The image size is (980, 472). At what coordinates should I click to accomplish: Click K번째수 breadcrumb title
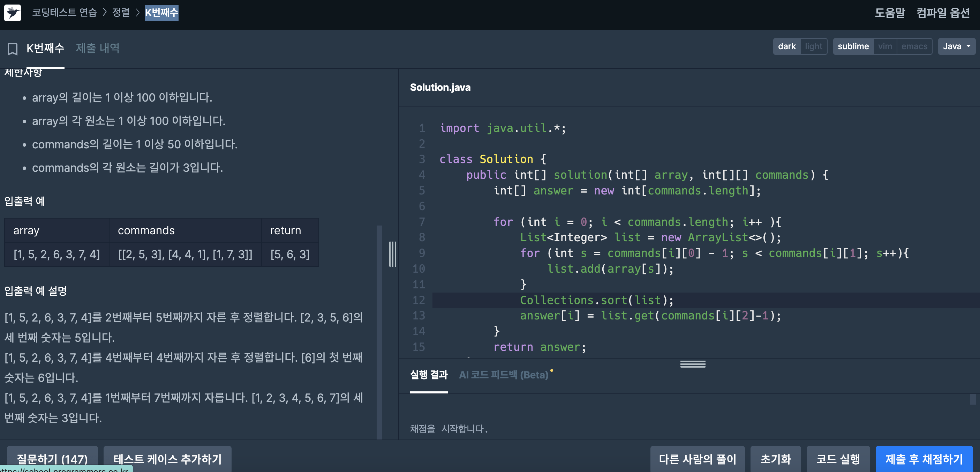tap(162, 13)
